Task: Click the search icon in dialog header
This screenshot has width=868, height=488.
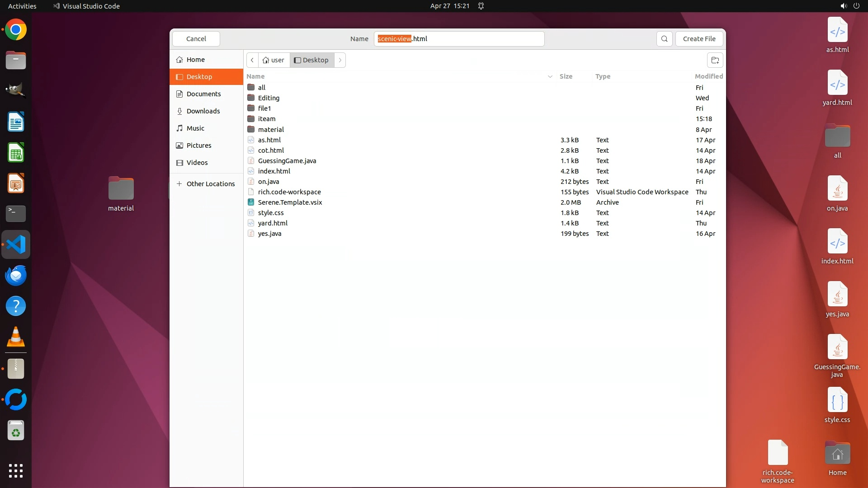Action: pyautogui.click(x=664, y=39)
